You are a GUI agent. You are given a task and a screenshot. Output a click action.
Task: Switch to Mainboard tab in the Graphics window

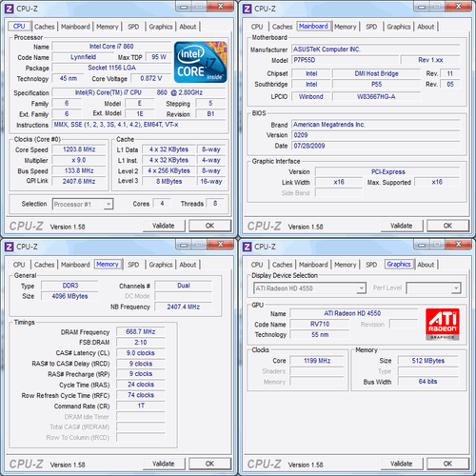pyautogui.click(x=313, y=265)
